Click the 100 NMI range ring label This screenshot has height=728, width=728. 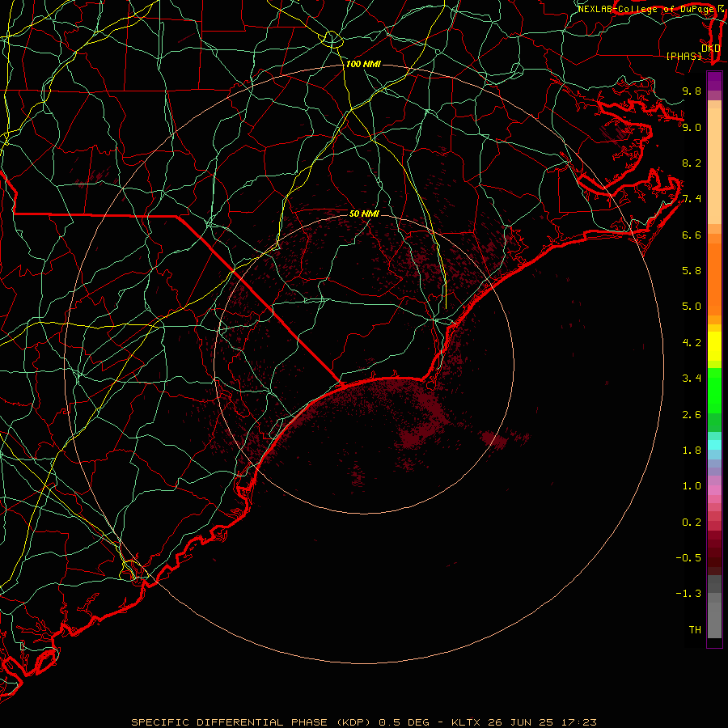[x=363, y=64]
